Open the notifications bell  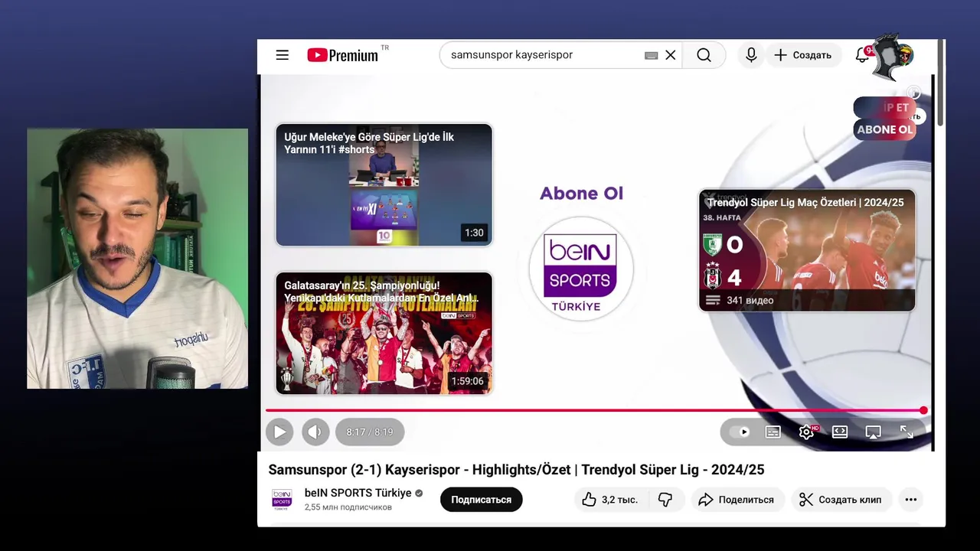(862, 55)
